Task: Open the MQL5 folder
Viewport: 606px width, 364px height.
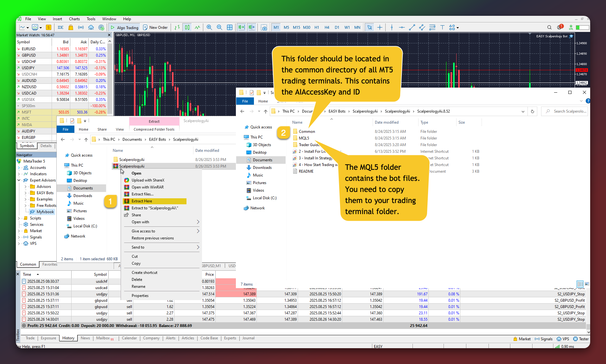Action: click(304, 138)
